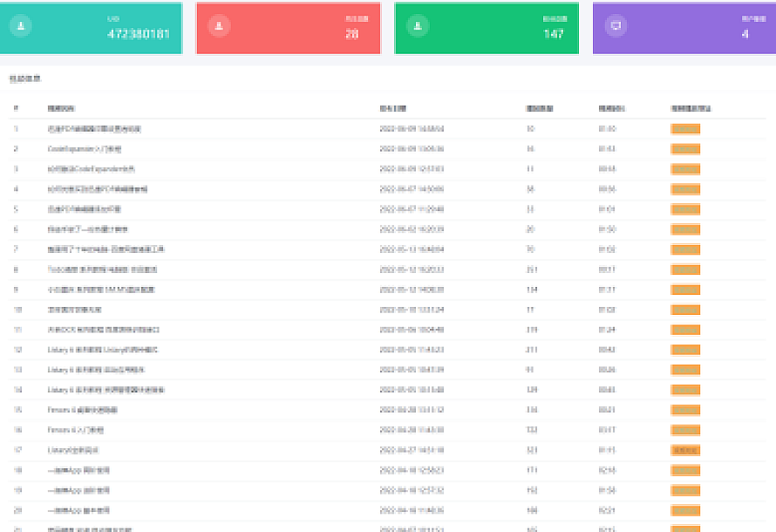Click the orange button in row 20
The height and width of the screenshot is (532, 776).
coord(685,510)
